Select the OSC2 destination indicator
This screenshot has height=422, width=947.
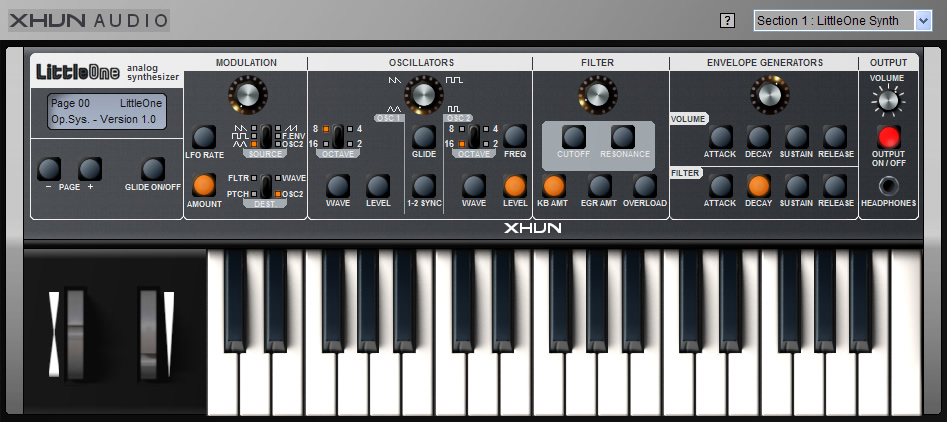[278, 194]
